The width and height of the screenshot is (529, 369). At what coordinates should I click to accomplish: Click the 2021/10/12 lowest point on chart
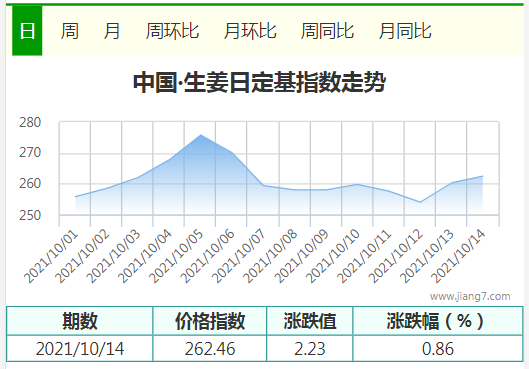coord(420,202)
